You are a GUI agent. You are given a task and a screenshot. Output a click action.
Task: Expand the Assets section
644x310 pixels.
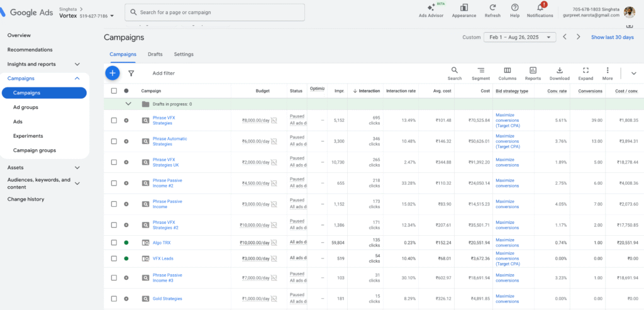(x=77, y=167)
